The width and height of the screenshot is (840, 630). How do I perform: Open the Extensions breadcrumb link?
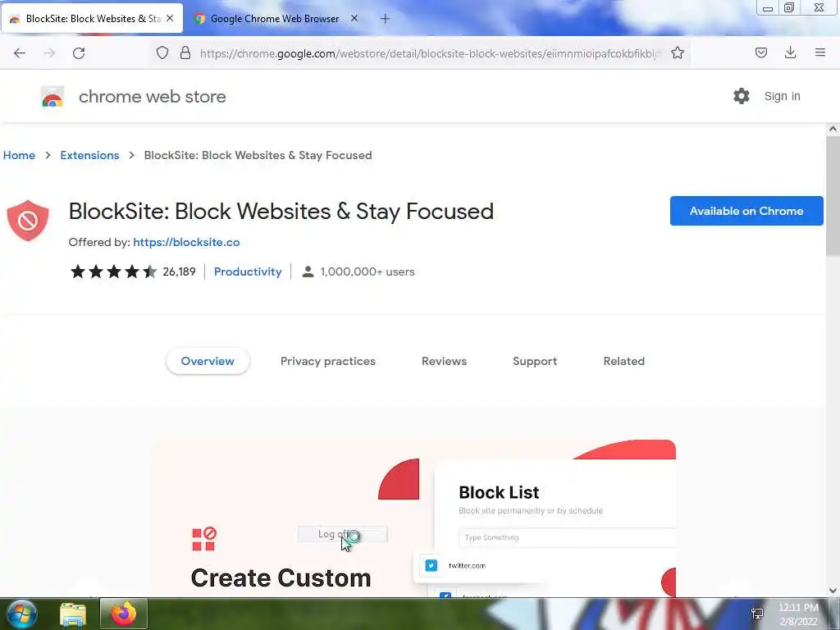89,155
